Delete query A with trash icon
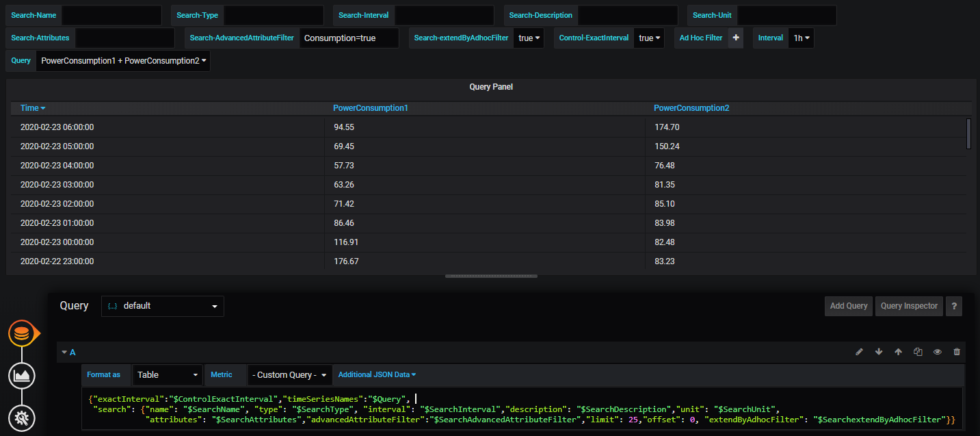Viewport: 980px width, 436px height. coord(957,352)
